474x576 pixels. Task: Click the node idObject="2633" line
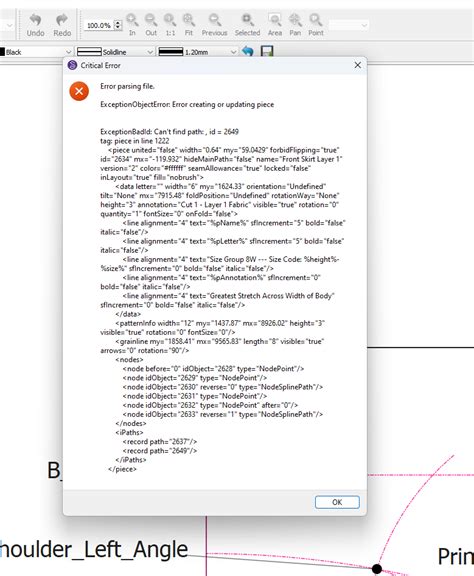coord(223,414)
